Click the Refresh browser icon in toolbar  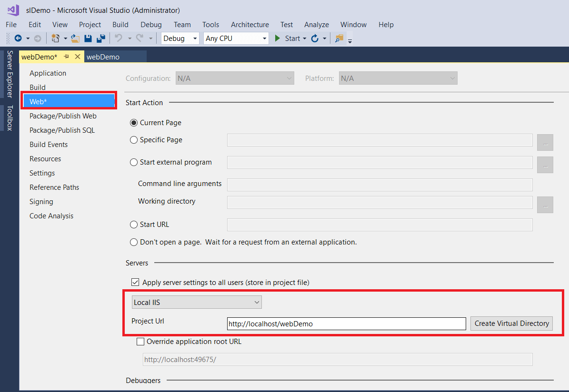click(x=315, y=38)
